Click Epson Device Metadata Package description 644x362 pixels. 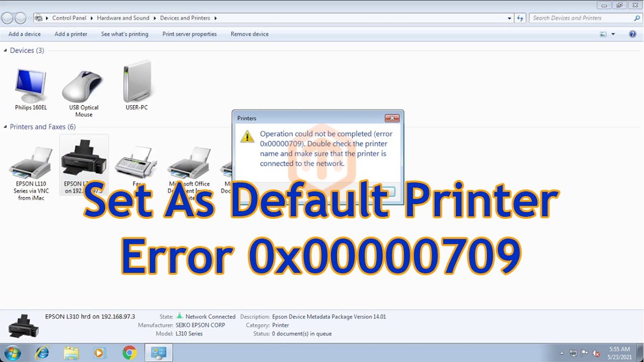point(329,317)
